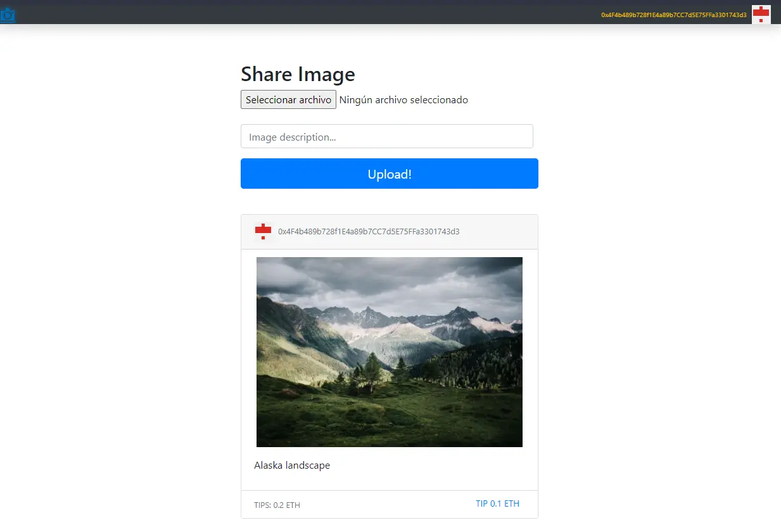Screen dimensions: 781x532
Task: Open the Alaska landscape photo
Action: [x=389, y=351]
